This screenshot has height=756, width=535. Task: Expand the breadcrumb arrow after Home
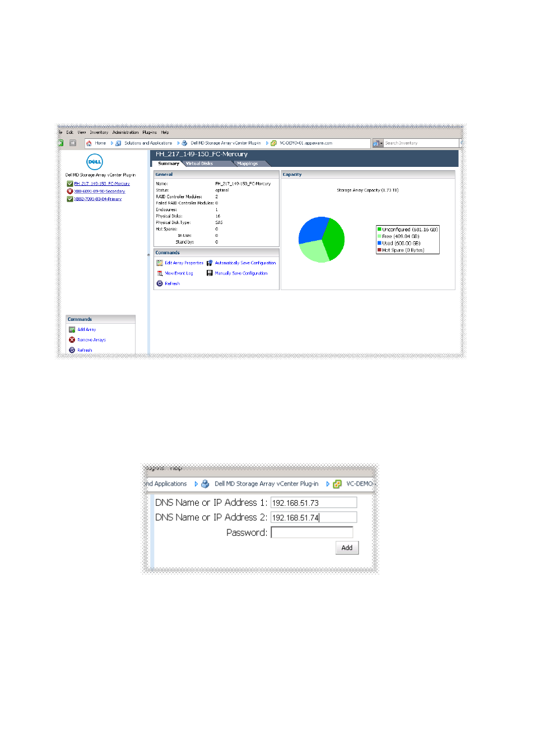(x=112, y=143)
